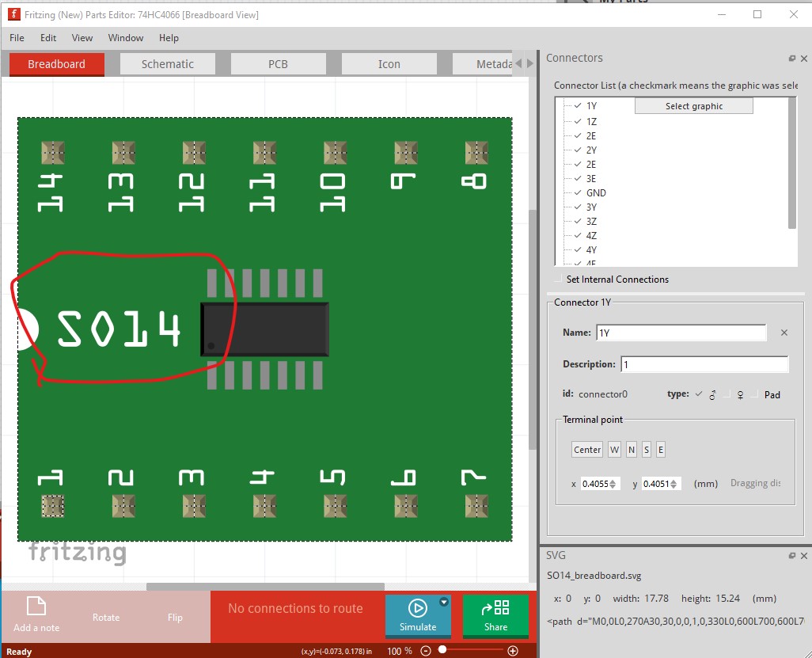This screenshot has height=658, width=812.
Task: Select the male connector type
Action: click(699, 394)
